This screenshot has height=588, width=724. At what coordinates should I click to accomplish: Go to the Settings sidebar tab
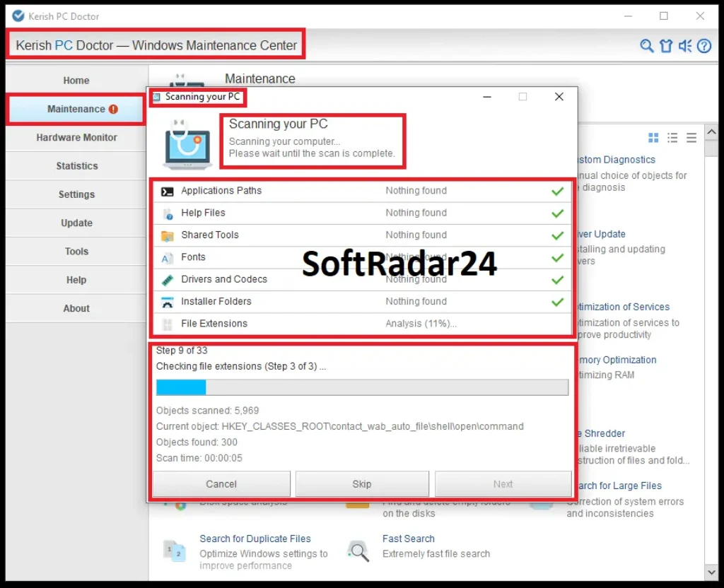point(76,194)
